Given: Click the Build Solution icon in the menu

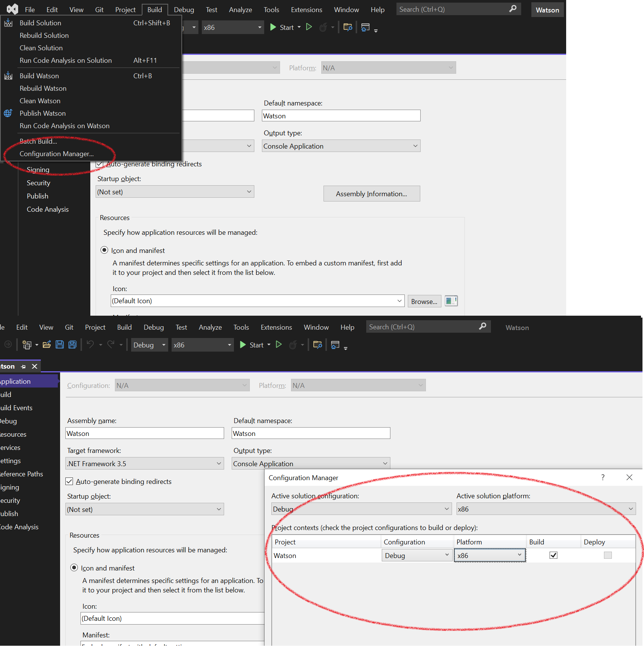Looking at the screenshot, I should (x=8, y=23).
